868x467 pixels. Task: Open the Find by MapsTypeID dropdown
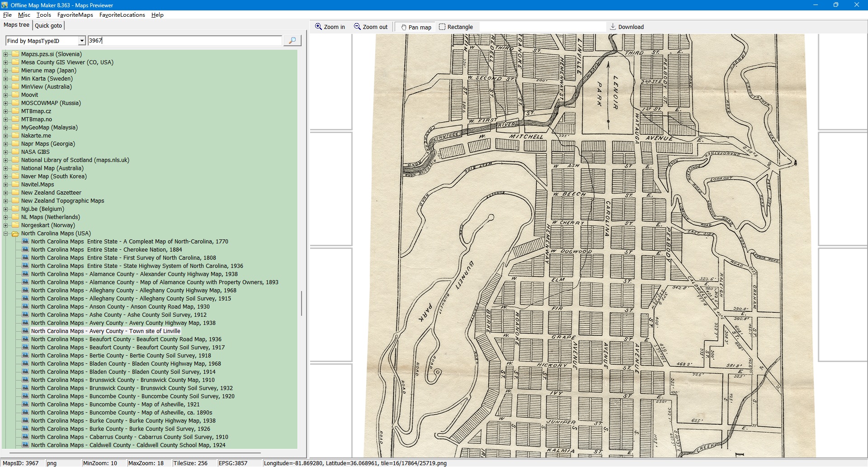(x=82, y=41)
